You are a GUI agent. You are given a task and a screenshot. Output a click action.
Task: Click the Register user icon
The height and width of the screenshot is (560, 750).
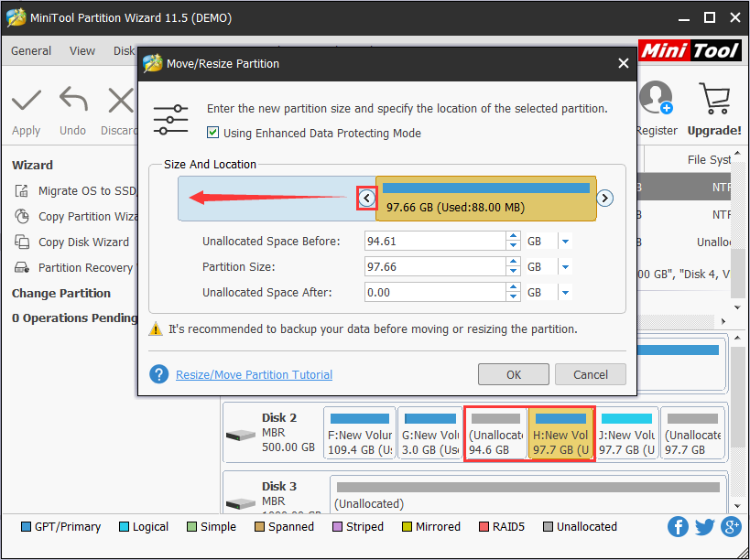pyautogui.click(x=656, y=98)
